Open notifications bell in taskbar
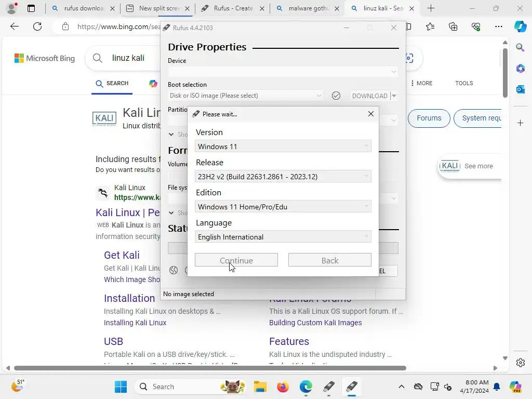This screenshot has height=399, width=532. click(497, 387)
